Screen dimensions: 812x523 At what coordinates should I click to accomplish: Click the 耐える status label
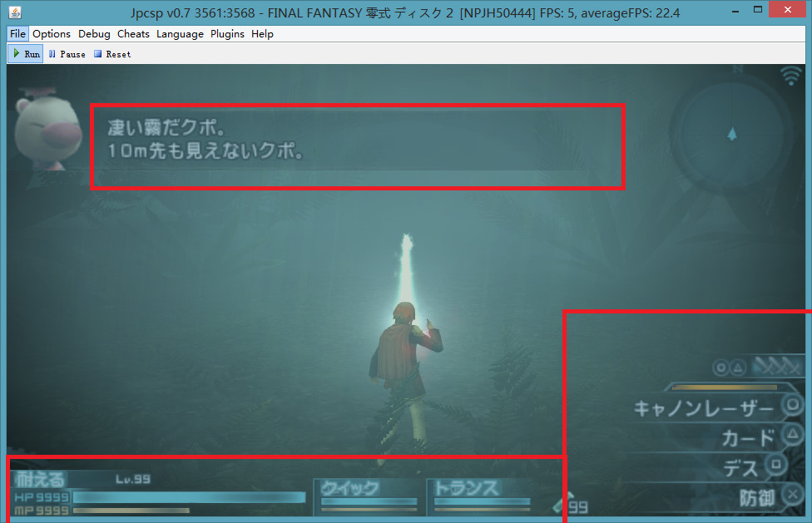pos(40,479)
